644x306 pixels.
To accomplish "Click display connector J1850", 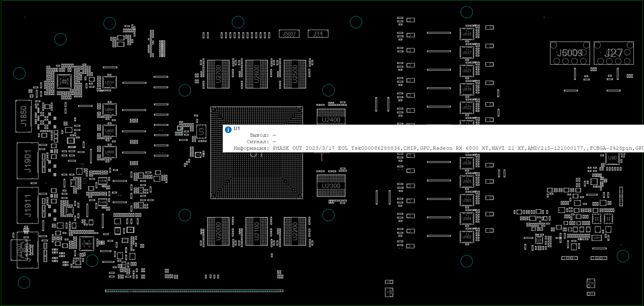I will pos(24,116).
